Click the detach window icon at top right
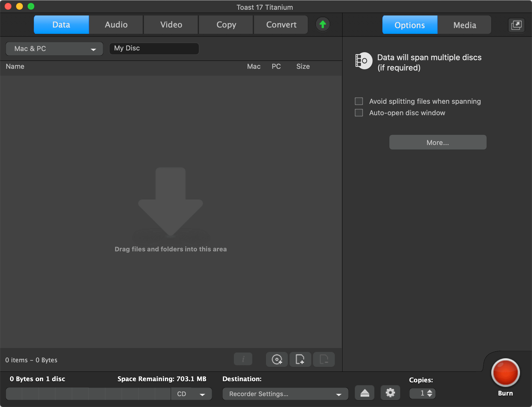The height and width of the screenshot is (407, 532). tap(516, 25)
